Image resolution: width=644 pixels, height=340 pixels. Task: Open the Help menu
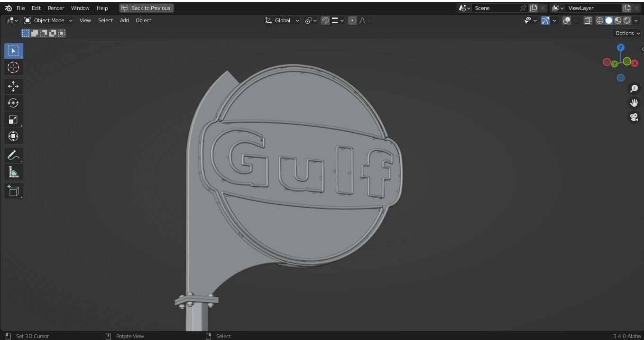pyautogui.click(x=102, y=8)
